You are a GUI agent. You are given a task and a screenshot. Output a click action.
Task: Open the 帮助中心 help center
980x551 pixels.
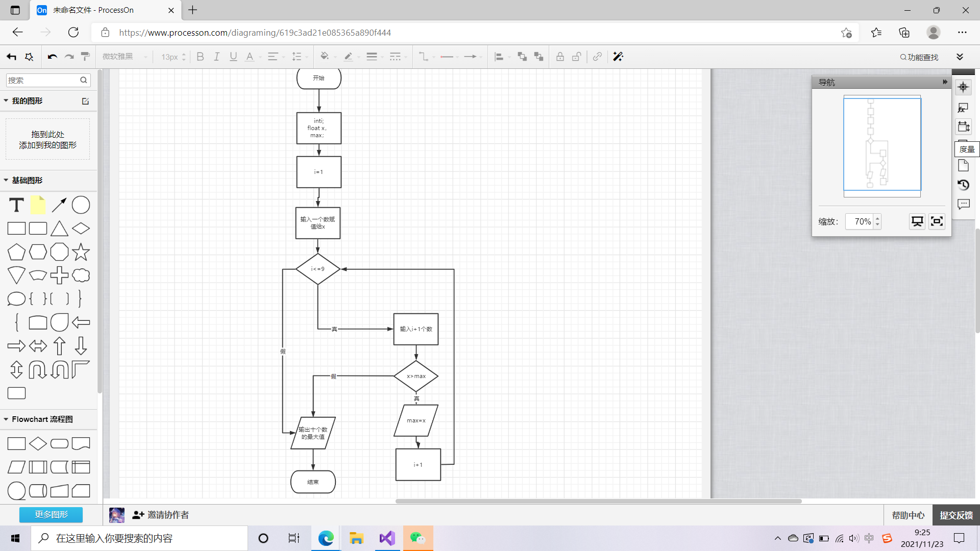[x=908, y=515]
